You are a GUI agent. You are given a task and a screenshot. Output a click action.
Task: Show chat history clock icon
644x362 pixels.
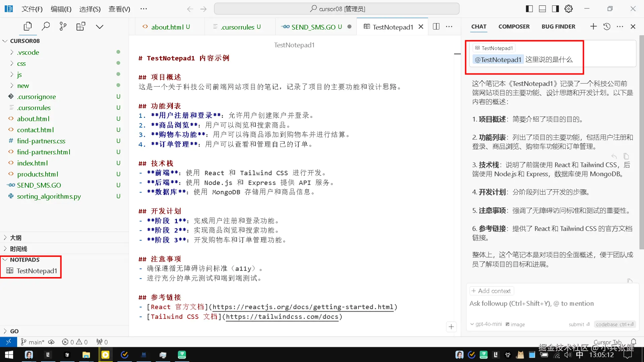pyautogui.click(x=607, y=27)
